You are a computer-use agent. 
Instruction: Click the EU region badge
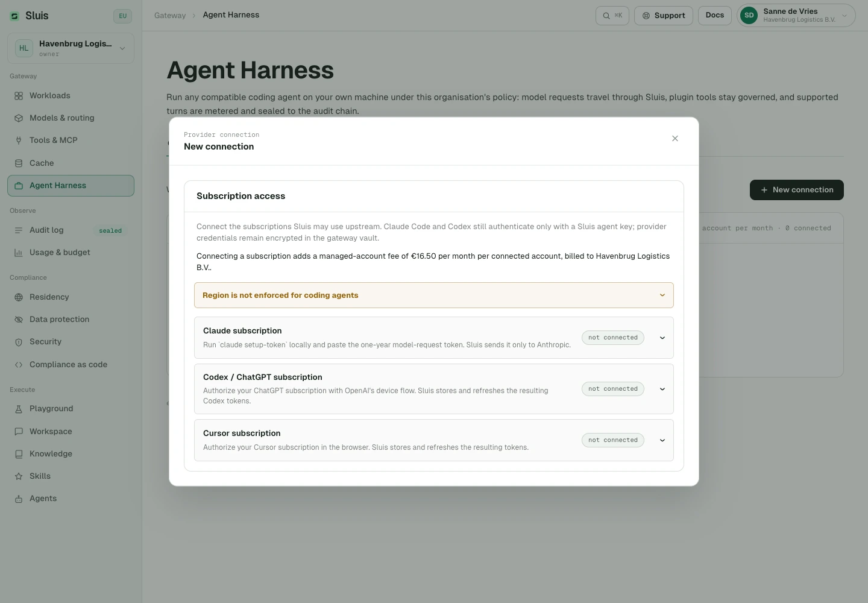tap(122, 16)
